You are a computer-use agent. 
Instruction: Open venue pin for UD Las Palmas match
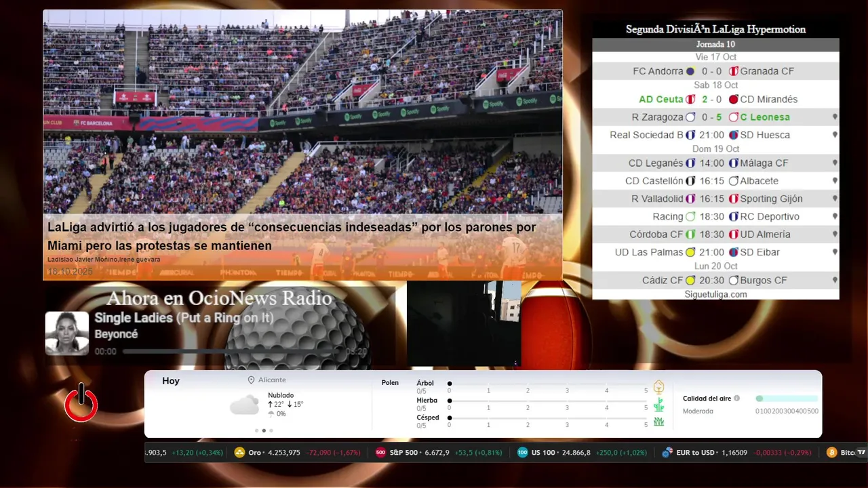[835, 252]
